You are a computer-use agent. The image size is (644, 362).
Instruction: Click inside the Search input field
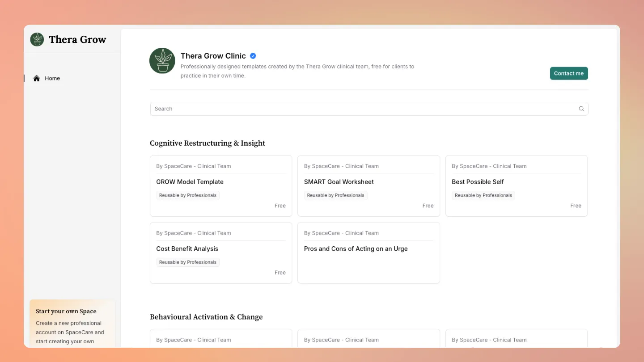click(313, 109)
